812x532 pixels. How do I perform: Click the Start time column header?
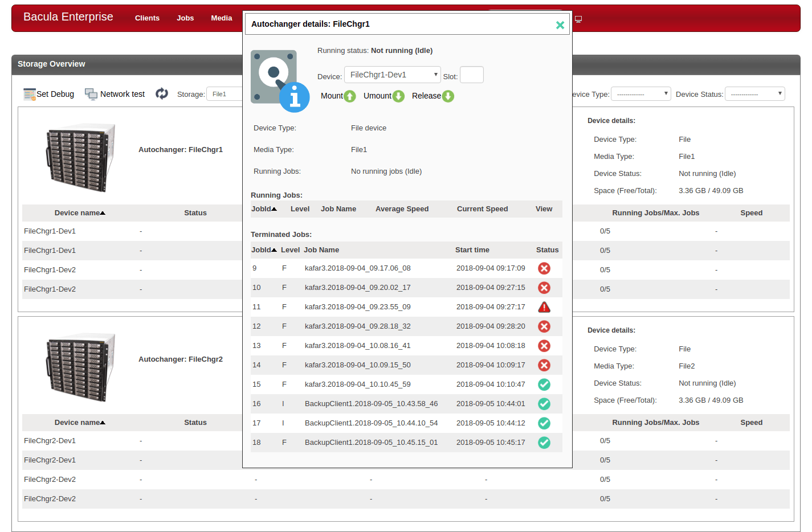[472, 250]
